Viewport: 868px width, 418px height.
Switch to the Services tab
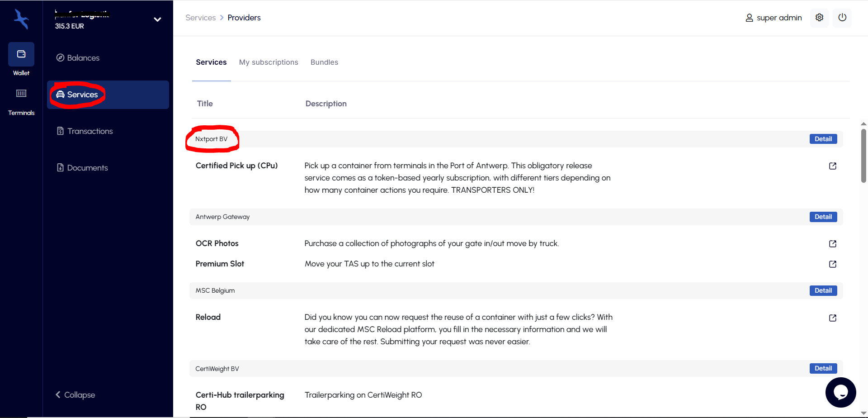211,62
